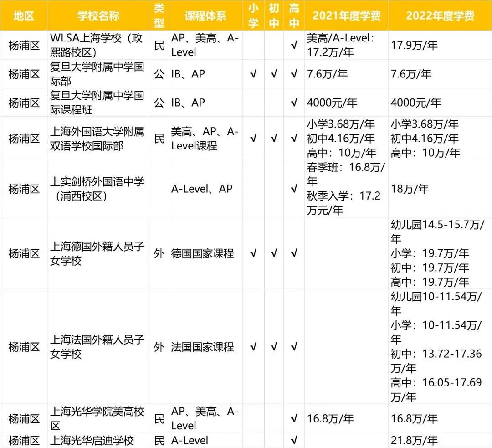
Task: Click the 21.8万/年 tuition cell
Action: [440, 440]
